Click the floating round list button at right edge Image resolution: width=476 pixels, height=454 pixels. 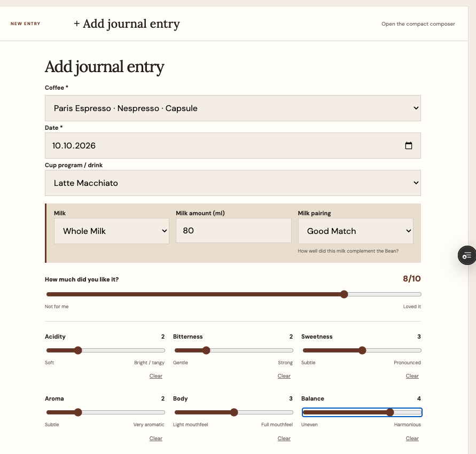pyautogui.click(x=467, y=255)
